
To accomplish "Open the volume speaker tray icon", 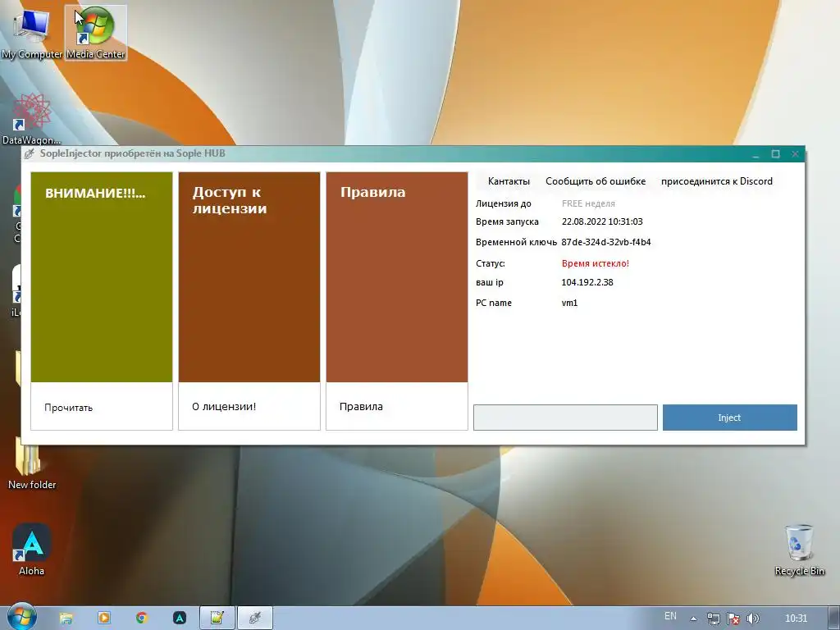I will point(753,619).
